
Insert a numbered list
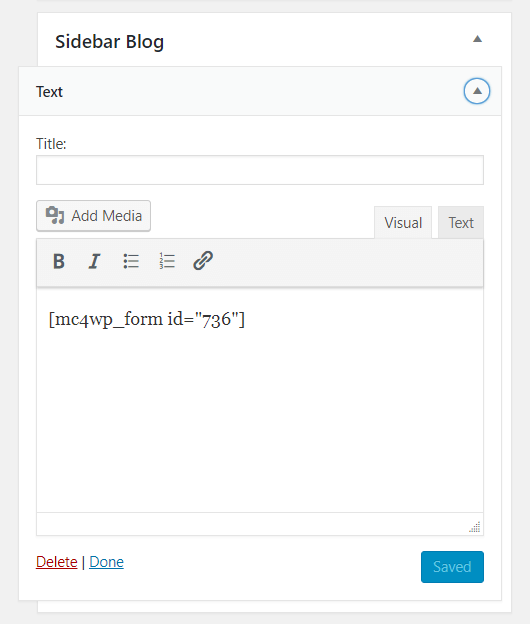click(167, 261)
